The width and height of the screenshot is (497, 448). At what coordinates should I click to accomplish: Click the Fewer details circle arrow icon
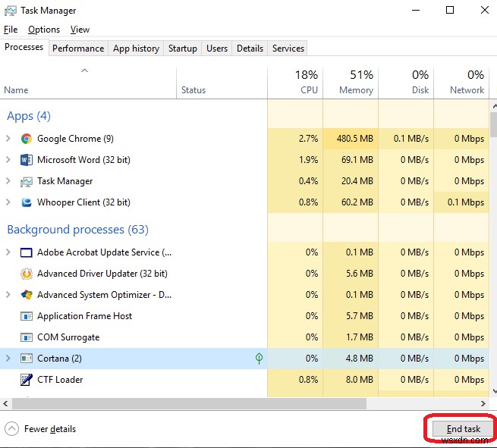11,429
